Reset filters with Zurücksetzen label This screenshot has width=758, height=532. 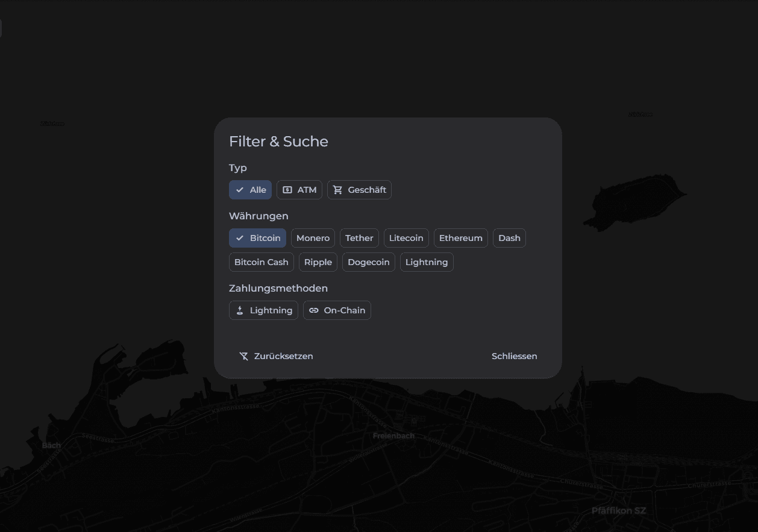(283, 356)
